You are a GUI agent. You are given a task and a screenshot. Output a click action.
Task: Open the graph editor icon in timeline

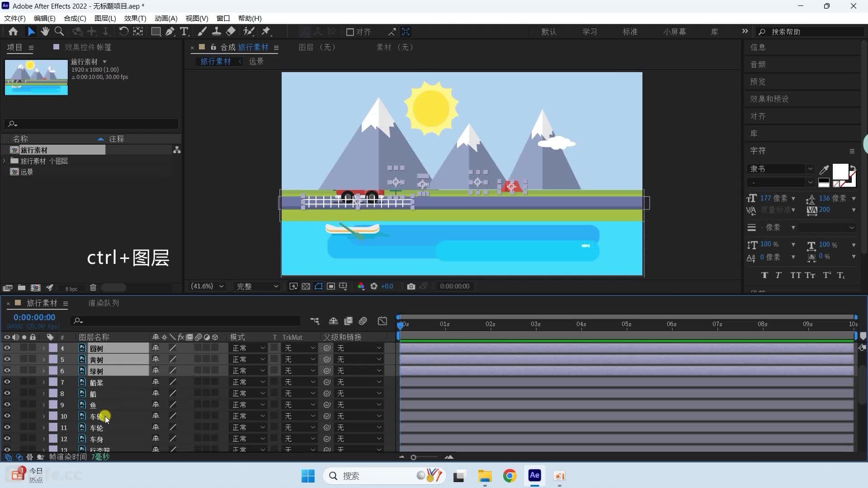[x=382, y=321]
